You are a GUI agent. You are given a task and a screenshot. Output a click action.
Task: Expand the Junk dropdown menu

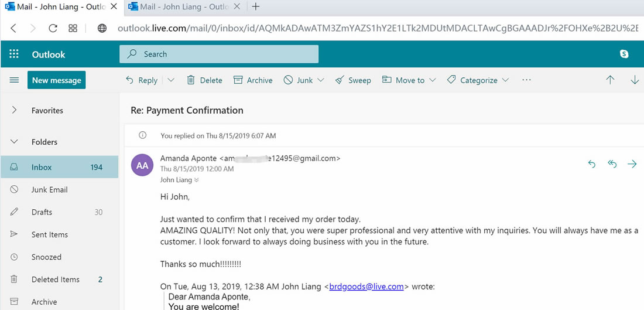pos(321,80)
